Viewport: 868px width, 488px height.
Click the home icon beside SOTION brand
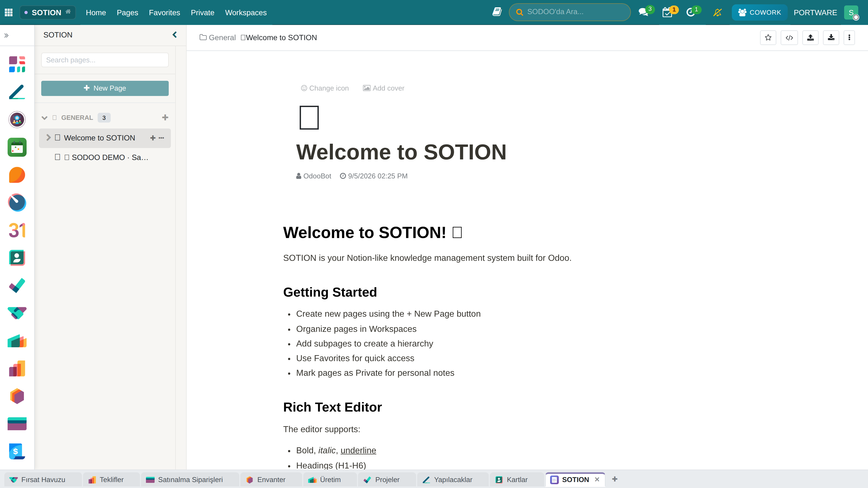coord(68,12)
